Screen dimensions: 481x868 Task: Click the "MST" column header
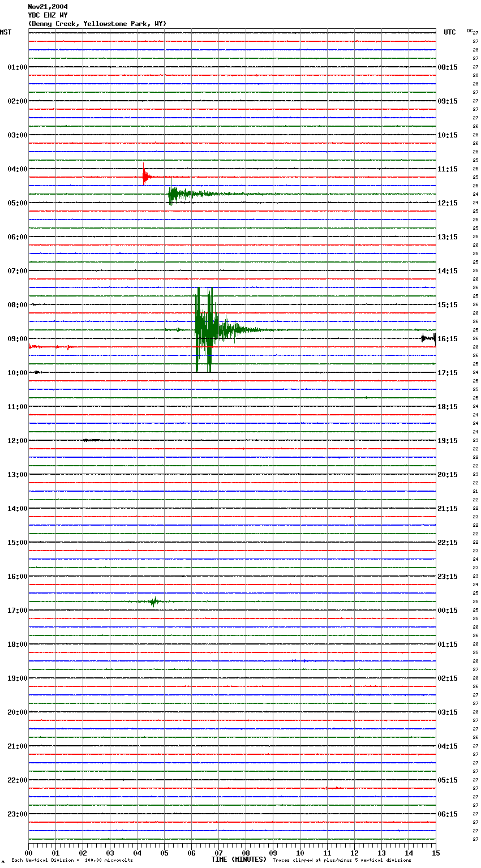click(6, 32)
